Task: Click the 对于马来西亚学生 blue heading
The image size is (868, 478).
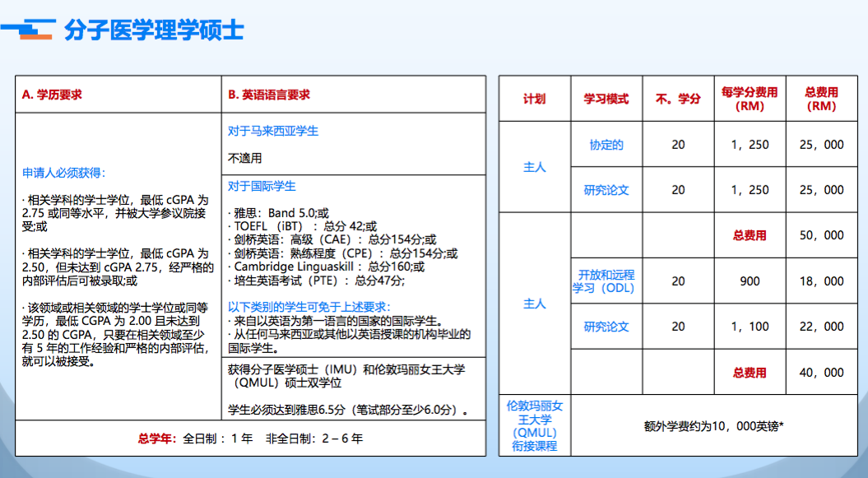Action: (x=273, y=131)
